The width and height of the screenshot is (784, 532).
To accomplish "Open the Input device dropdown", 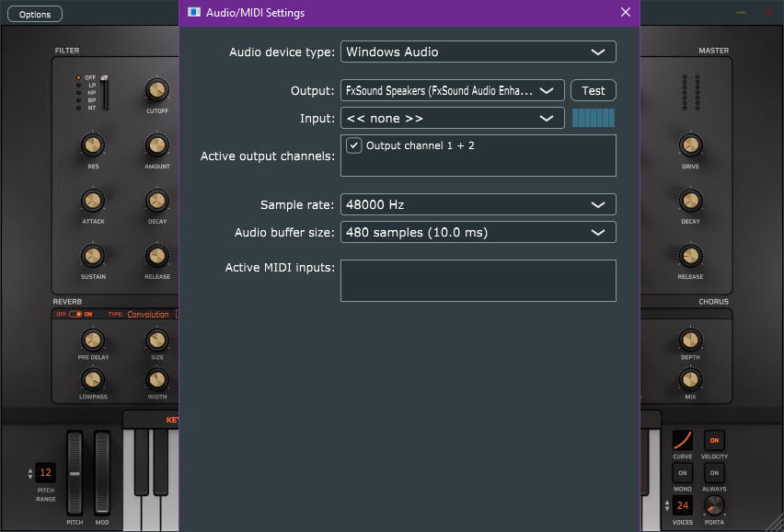I will [x=453, y=118].
